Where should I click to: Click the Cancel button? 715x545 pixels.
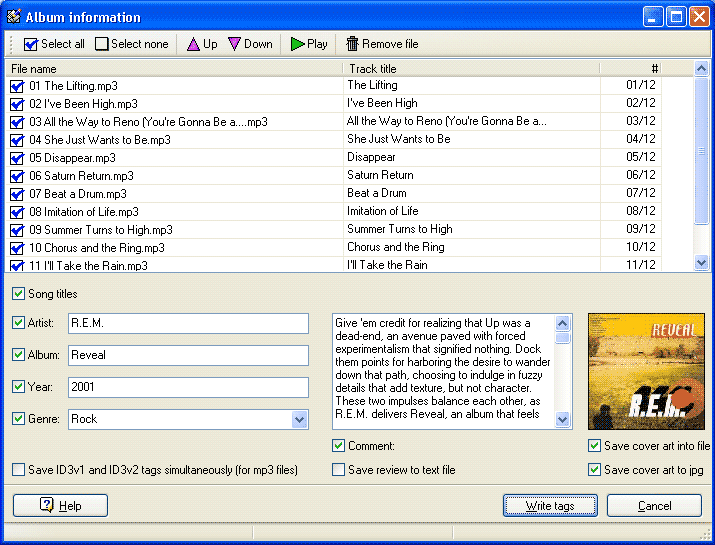654,506
